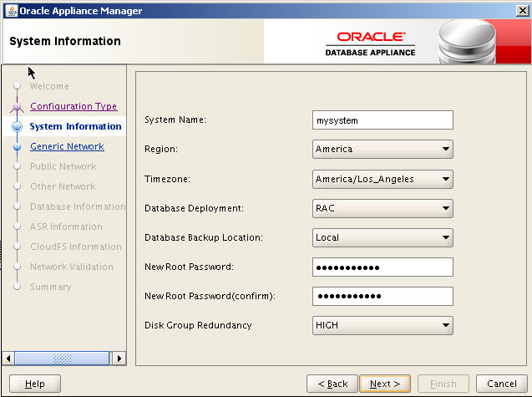Screen dimensions: 532x397
Task: Click the Oracle Database Appliance logo
Action: [x=371, y=44]
